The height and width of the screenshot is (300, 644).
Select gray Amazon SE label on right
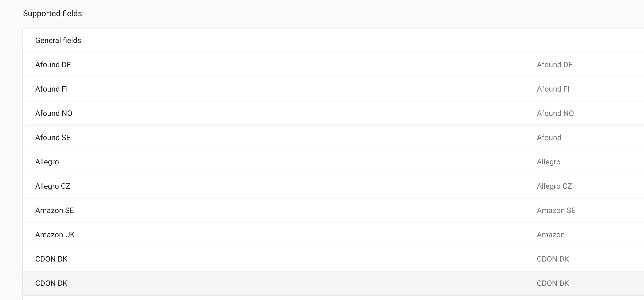(x=556, y=210)
